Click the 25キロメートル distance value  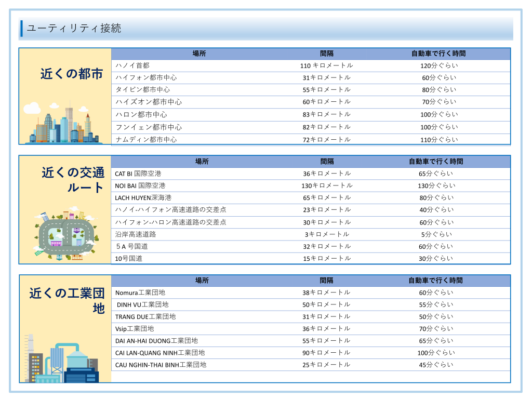click(x=326, y=365)
